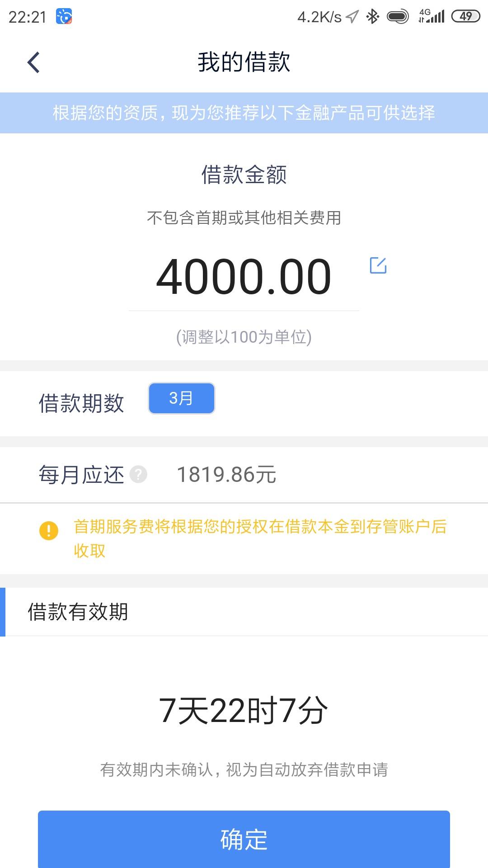The image size is (488, 868).
Task: Tap the back arrow icon
Action: click(34, 62)
